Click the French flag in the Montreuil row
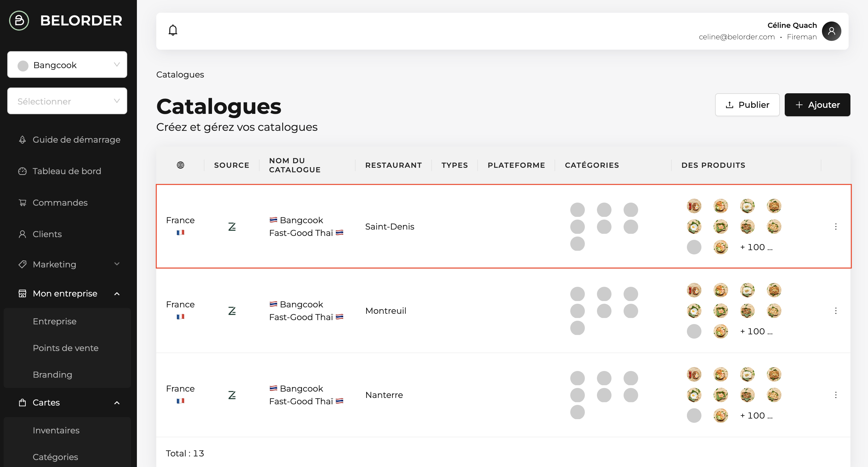The height and width of the screenshot is (467, 868). click(180, 317)
